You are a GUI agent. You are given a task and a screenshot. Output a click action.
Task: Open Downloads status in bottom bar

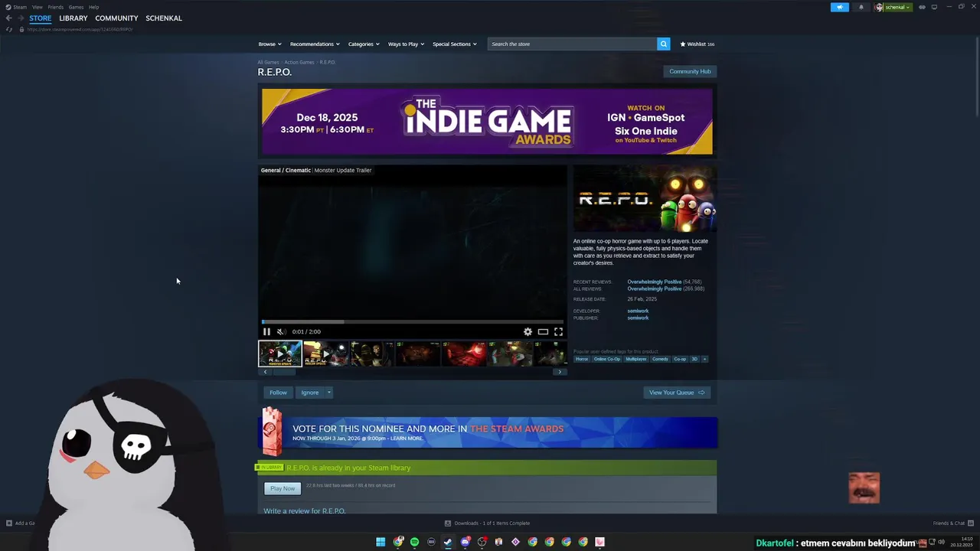487,523
